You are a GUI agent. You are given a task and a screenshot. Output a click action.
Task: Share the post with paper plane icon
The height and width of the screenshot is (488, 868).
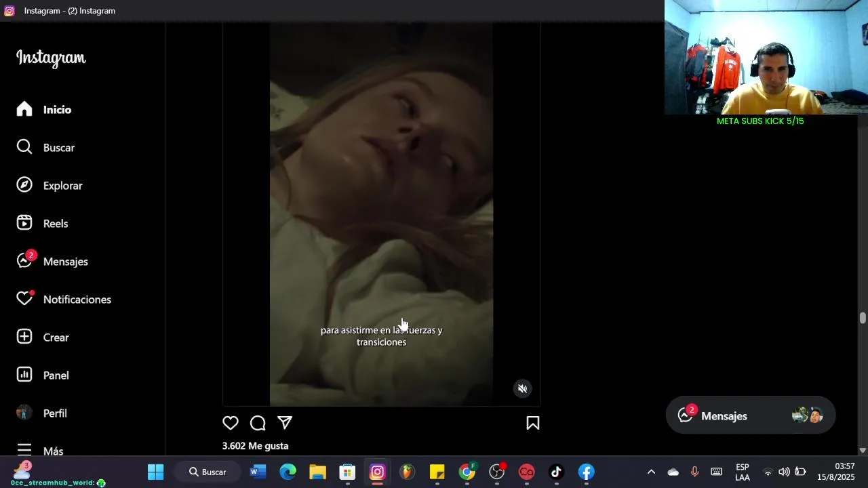(285, 423)
